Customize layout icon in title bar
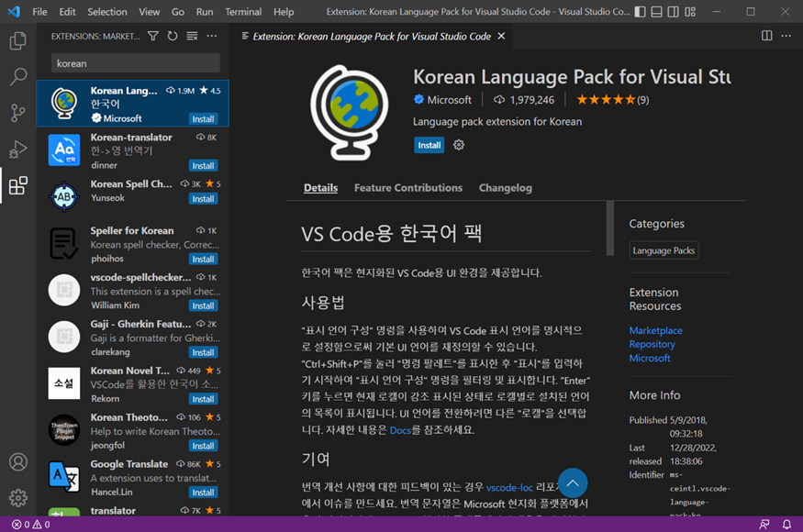Image resolution: width=803 pixels, height=532 pixels. 690,12
